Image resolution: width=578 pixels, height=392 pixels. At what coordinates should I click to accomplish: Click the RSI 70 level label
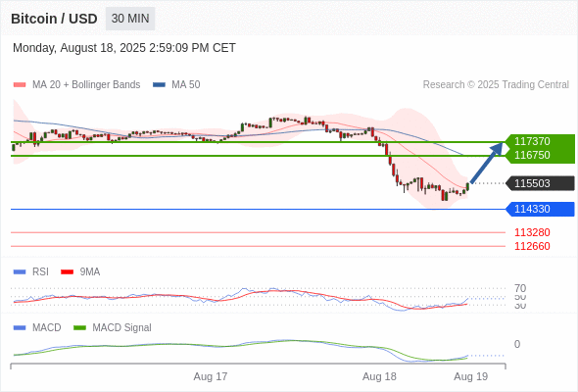coord(520,288)
